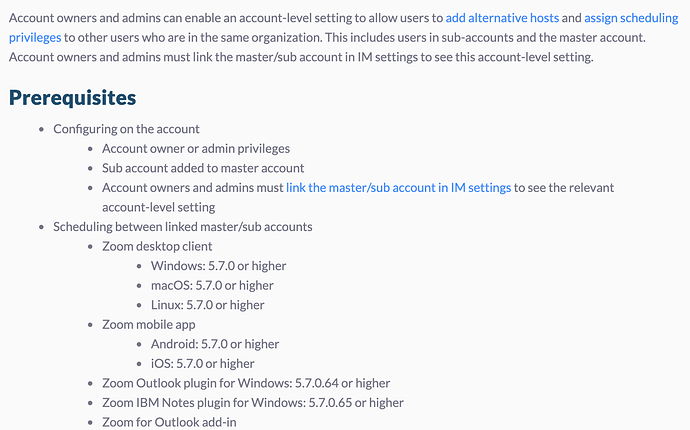Click the "Configuring on the account" bullet
Image resolution: width=690 pixels, height=430 pixels.
[126, 129]
